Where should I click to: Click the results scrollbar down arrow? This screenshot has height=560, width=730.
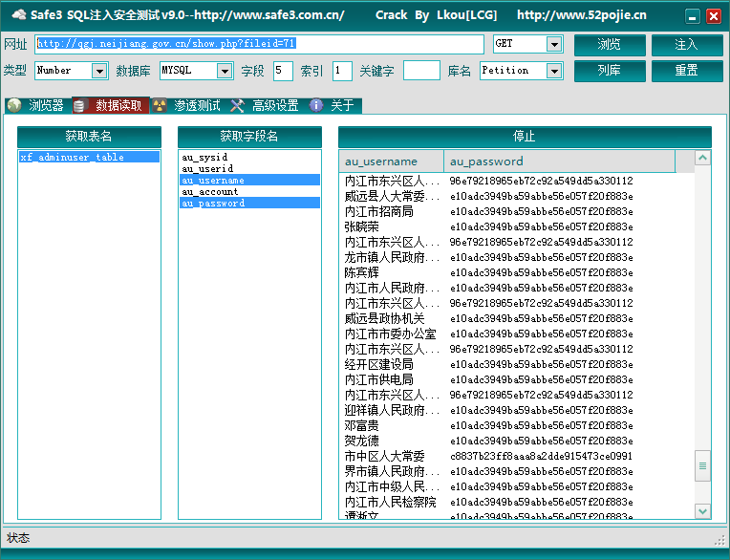(x=702, y=511)
